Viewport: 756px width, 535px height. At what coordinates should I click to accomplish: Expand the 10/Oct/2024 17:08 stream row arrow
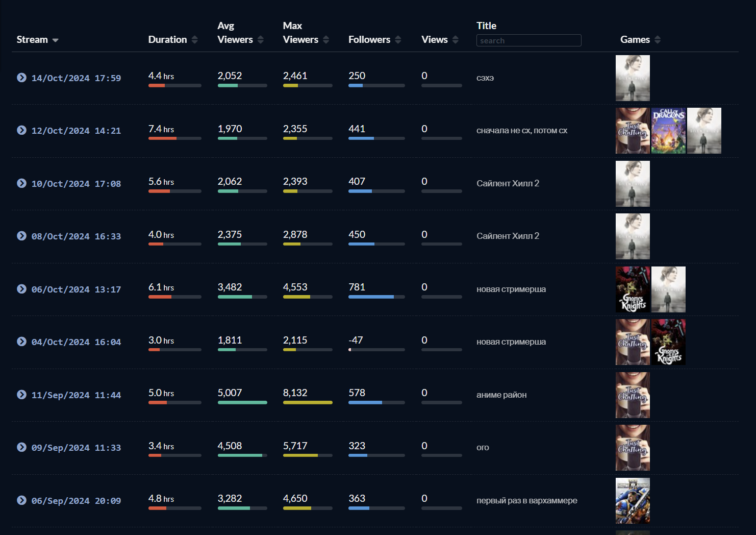pyautogui.click(x=21, y=183)
